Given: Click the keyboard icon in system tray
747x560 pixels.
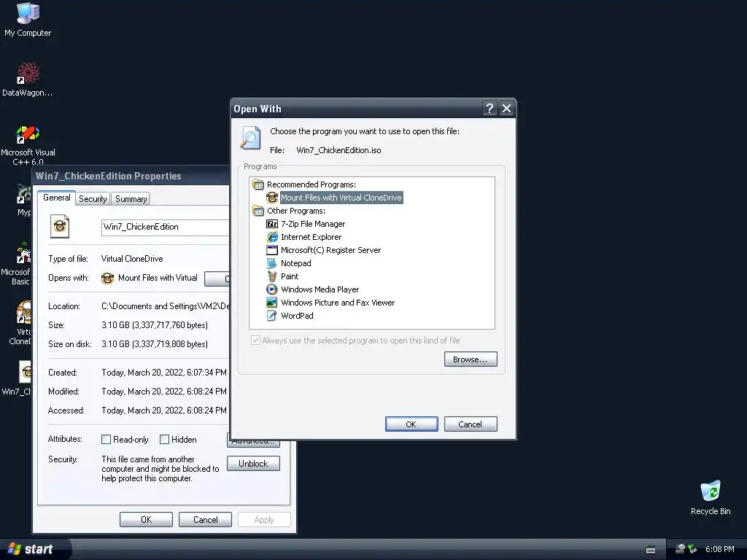Looking at the screenshot, I should [651, 550].
